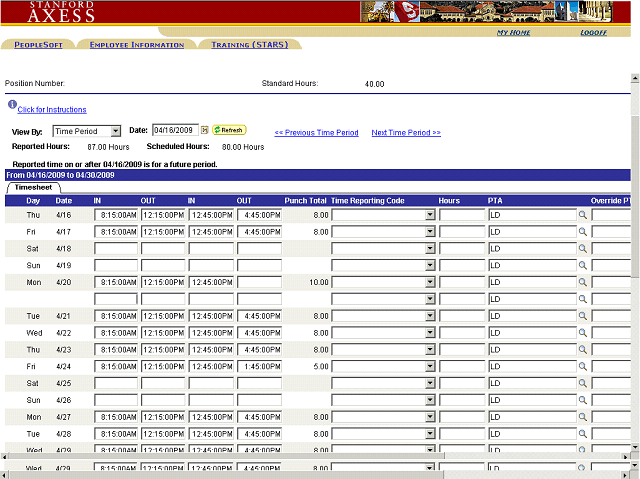
Task: Open the View By Time Period dropdown
Action: (115, 131)
